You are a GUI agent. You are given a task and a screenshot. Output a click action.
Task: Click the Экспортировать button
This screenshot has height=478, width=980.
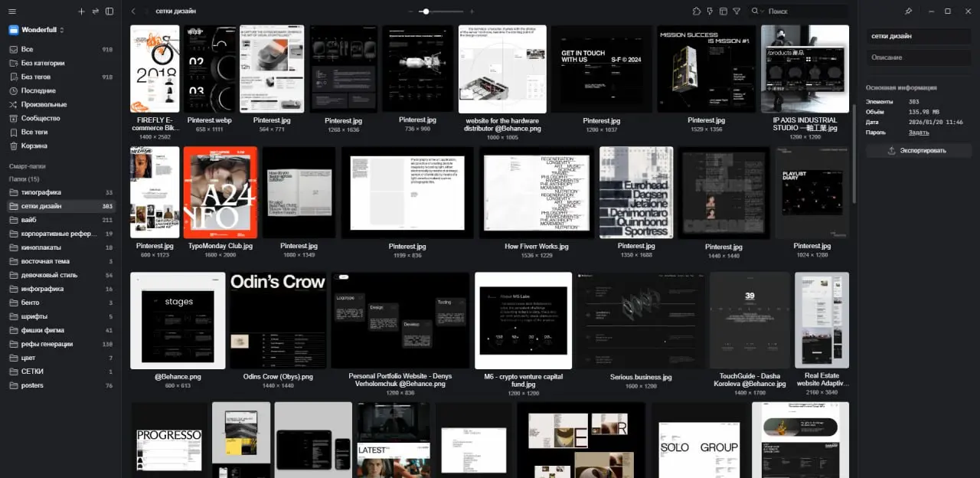[918, 151]
